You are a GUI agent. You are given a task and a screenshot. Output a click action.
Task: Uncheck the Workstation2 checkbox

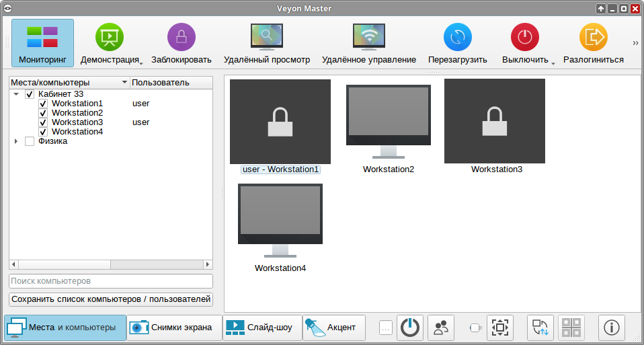coord(43,113)
